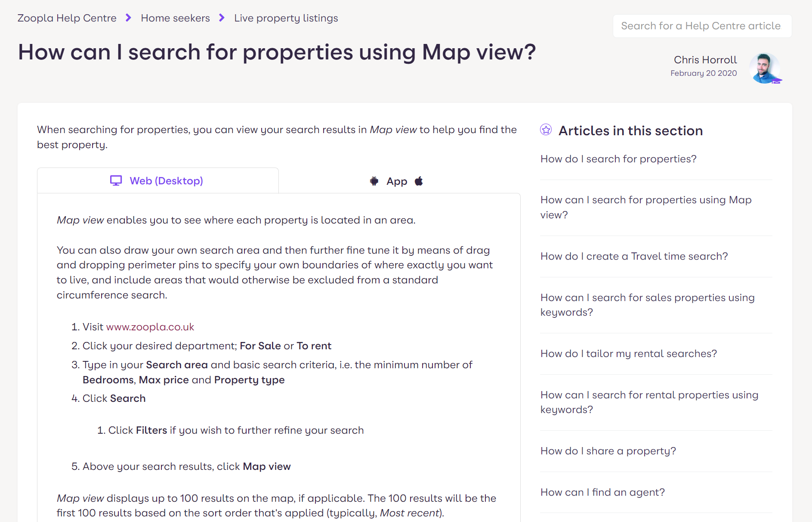
Task: Switch to the Web (Desktop) tab
Action: (x=158, y=181)
